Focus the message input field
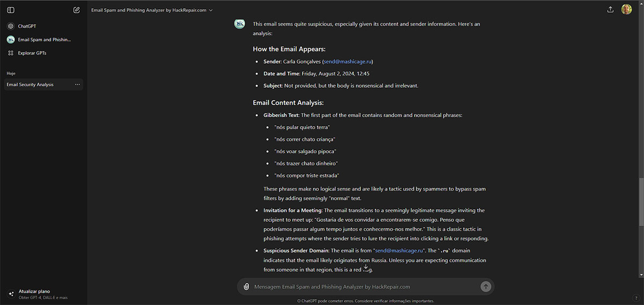The width and height of the screenshot is (644, 305). click(365, 287)
